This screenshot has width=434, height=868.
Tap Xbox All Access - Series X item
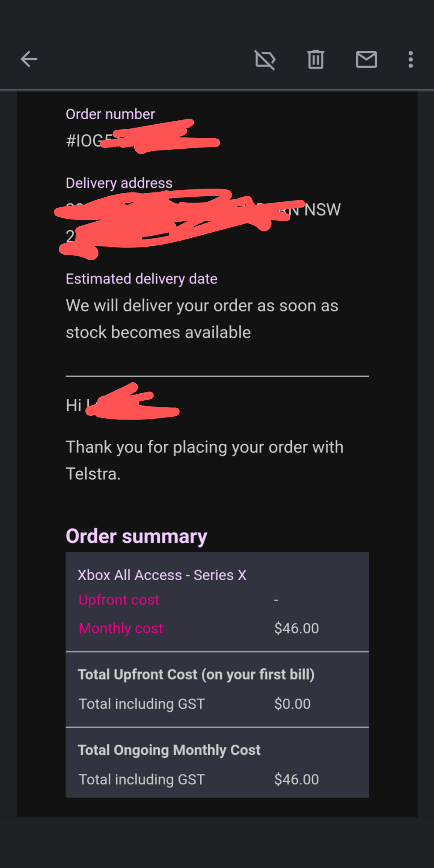click(x=162, y=575)
